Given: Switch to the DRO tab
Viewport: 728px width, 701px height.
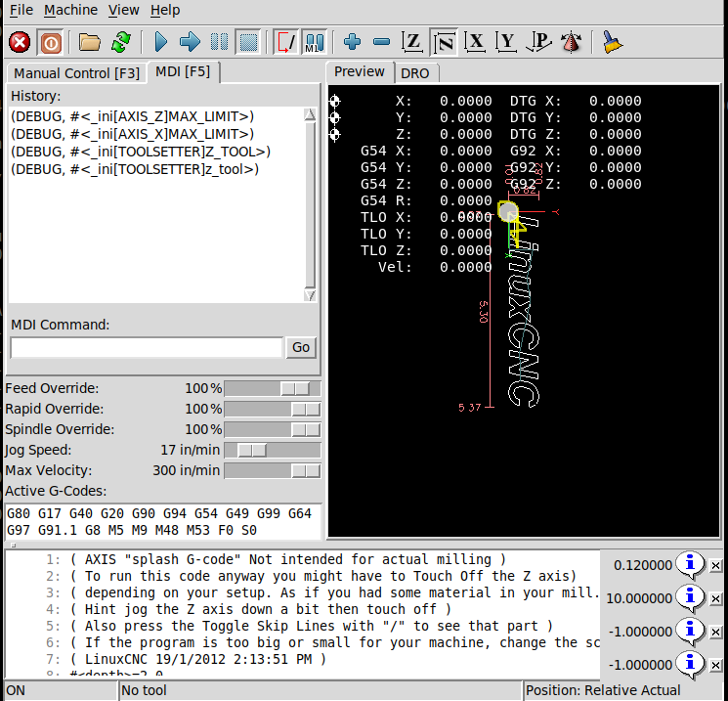Looking at the screenshot, I should (x=415, y=73).
